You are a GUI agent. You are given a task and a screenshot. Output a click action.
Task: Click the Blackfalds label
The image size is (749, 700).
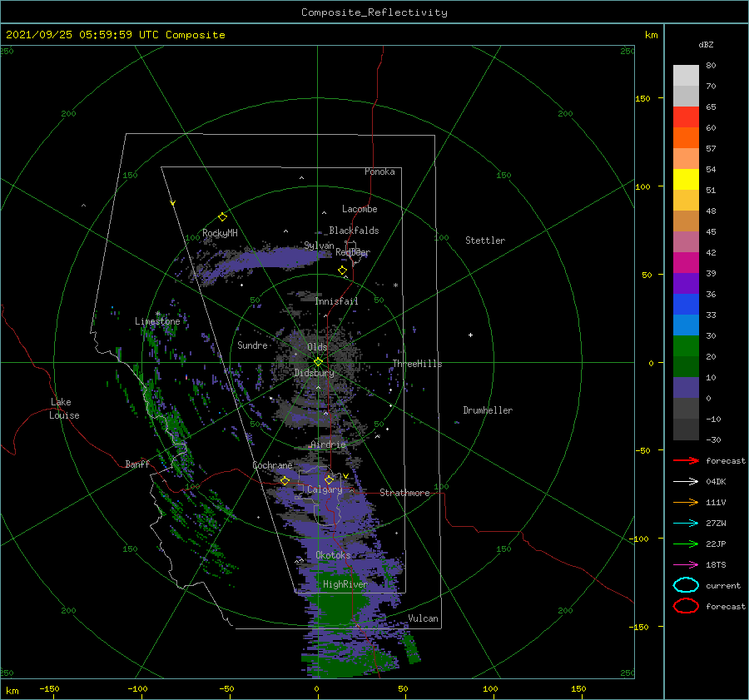[354, 231]
